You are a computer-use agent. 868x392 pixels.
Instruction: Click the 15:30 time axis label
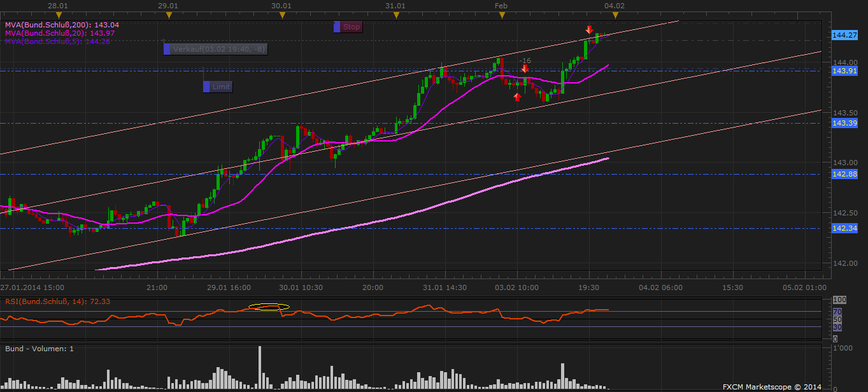733,287
